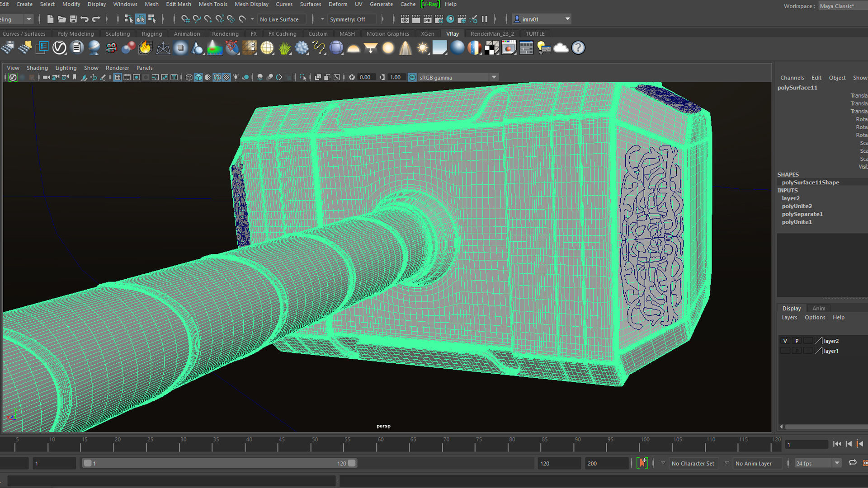
Task: Toggle the viewport grid display
Action: click(x=118, y=77)
